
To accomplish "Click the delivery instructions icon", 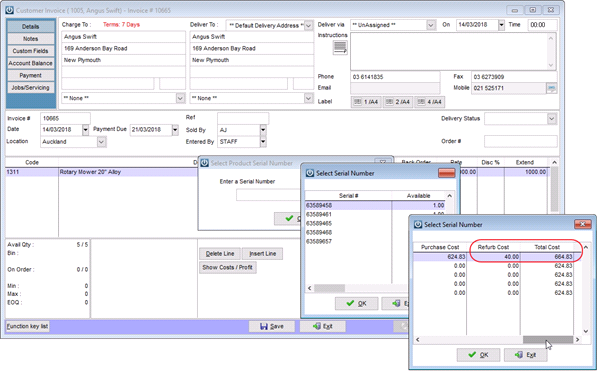I will (340, 47).
